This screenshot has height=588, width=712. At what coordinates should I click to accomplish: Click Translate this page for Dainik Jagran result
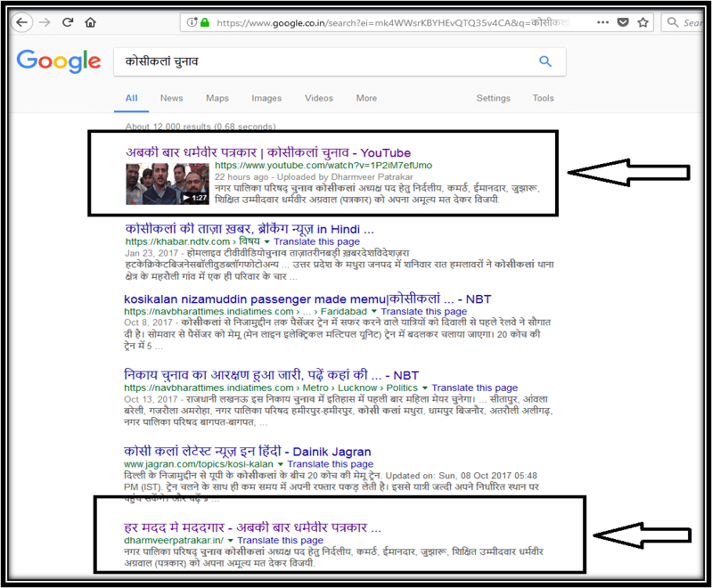coord(330,464)
